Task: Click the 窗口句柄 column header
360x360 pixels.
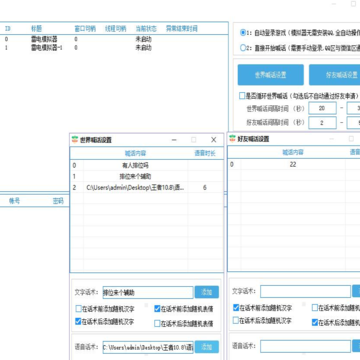Action: tap(85, 29)
